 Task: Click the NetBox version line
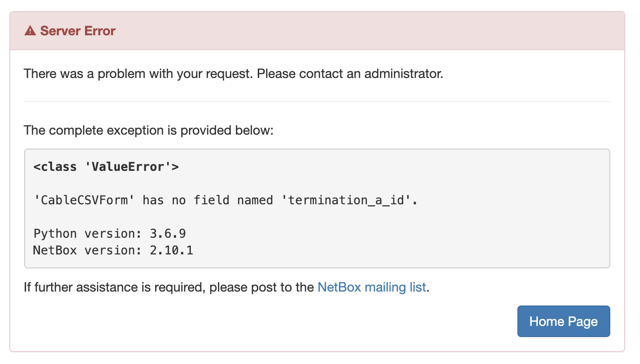tap(113, 251)
